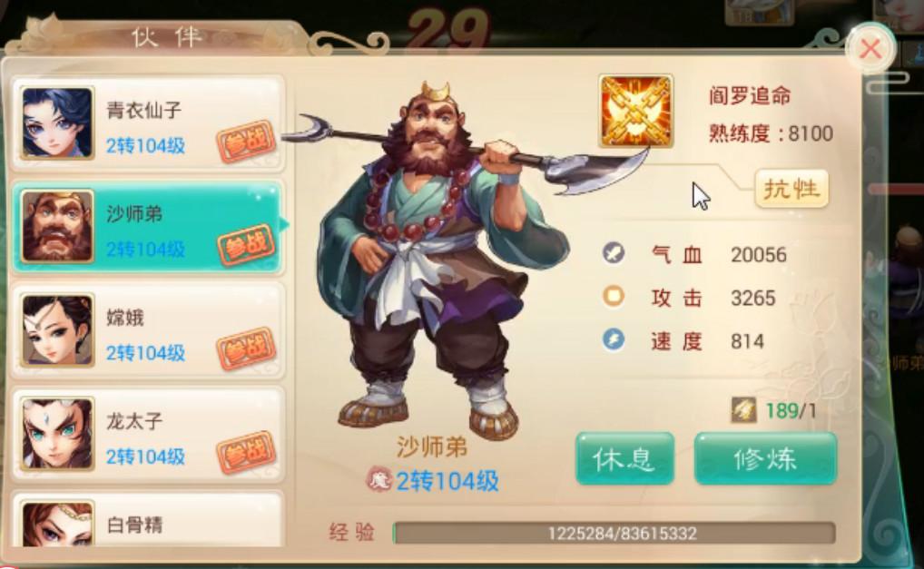Open the 阎罗追命 skill icon
The image size is (924, 569).
click(x=636, y=111)
